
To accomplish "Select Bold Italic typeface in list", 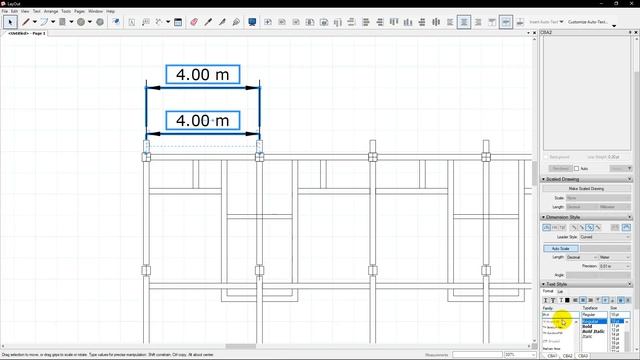I will 593,331.
